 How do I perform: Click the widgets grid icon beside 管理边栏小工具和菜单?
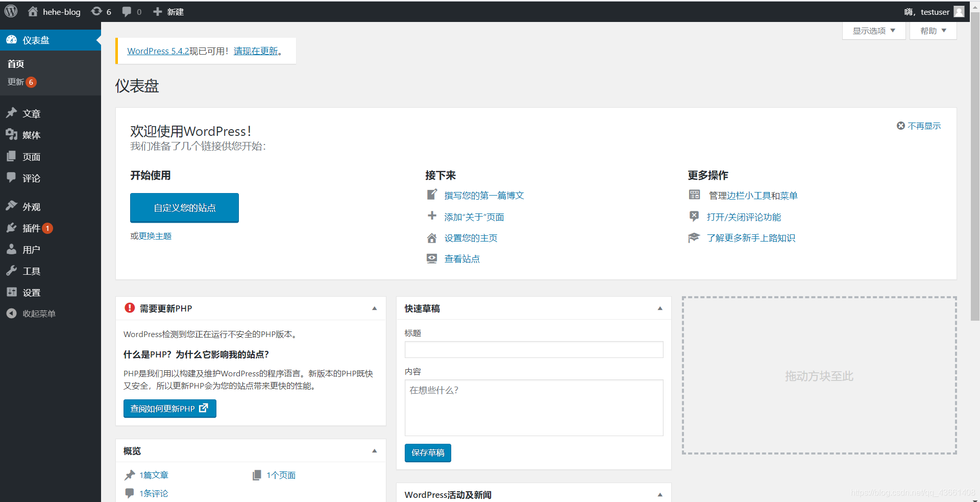694,195
